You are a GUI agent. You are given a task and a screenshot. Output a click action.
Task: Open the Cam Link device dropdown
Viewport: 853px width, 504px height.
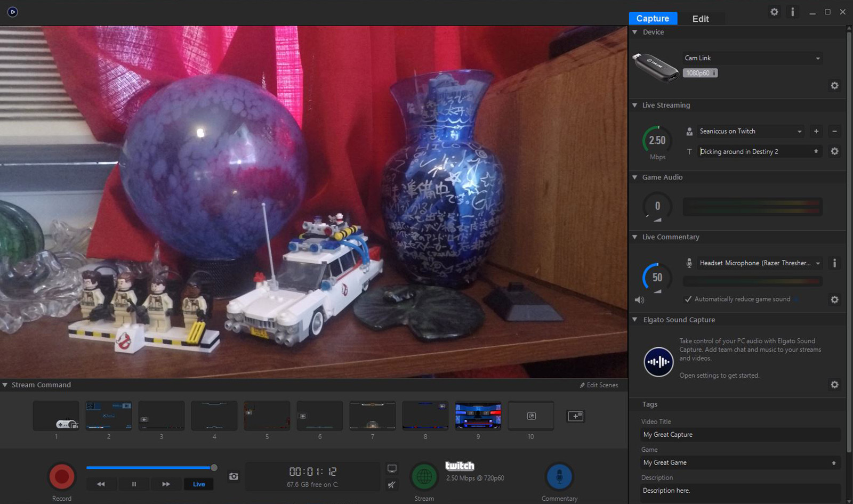click(752, 58)
